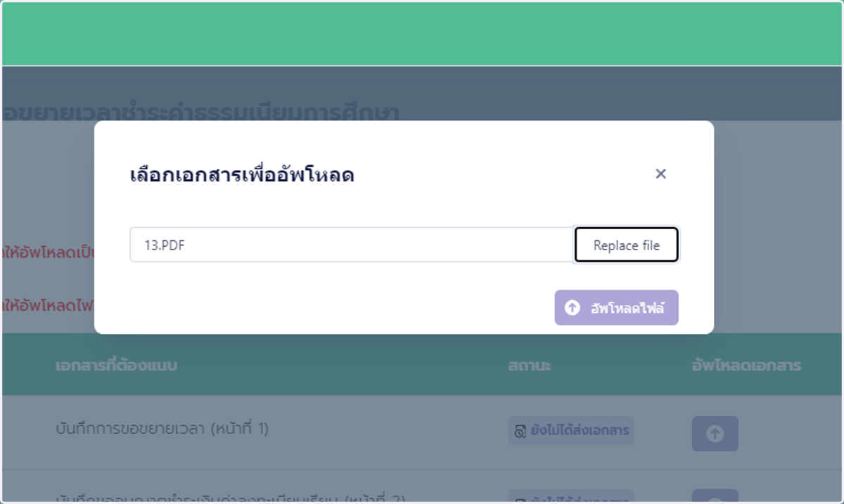This screenshot has width=844, height=504.
Task: Close the upload dialog with the X
Action: pos(660,174)
